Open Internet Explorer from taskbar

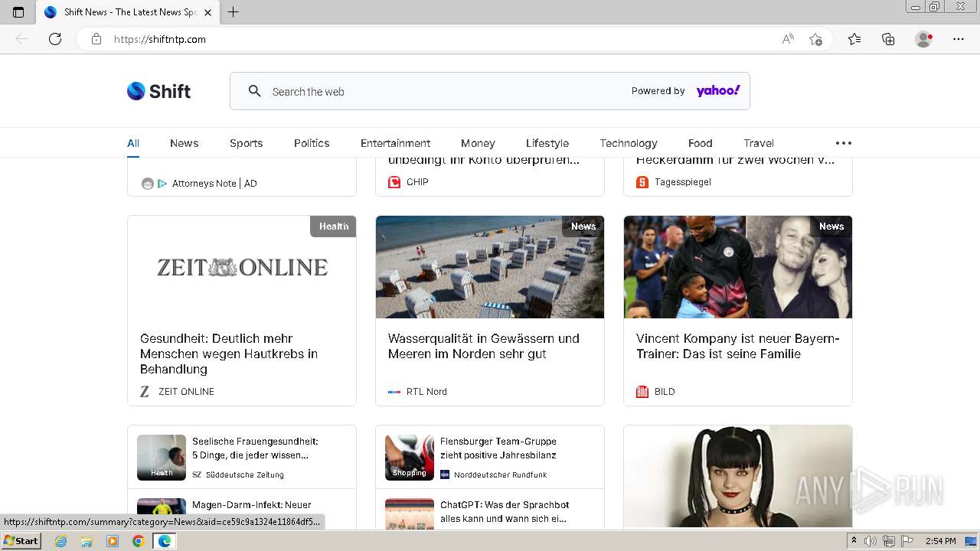60,541
